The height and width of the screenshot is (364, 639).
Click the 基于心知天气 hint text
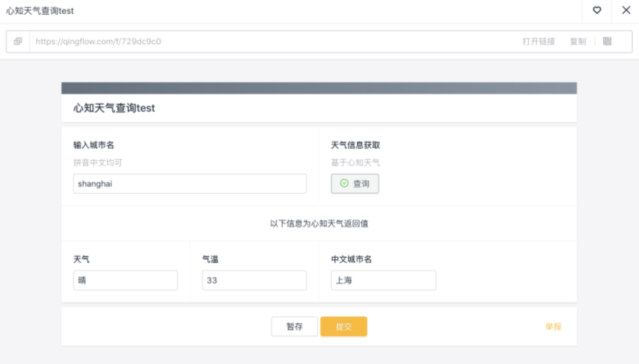[355, 163]
